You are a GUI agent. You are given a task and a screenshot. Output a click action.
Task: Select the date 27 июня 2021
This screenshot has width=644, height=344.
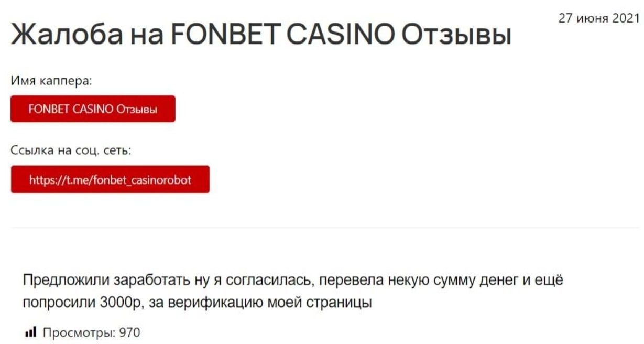coord(599,18)
